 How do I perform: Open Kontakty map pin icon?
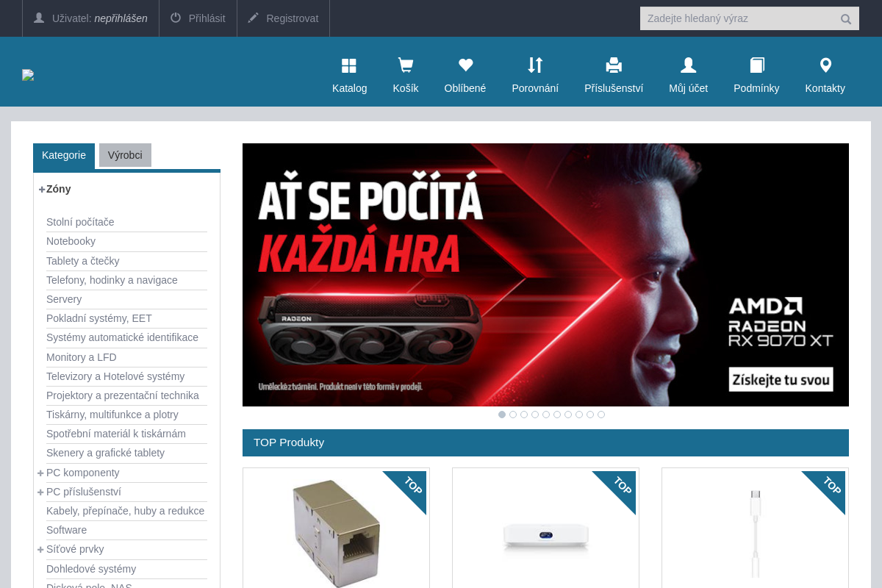(x=825, y=65)
